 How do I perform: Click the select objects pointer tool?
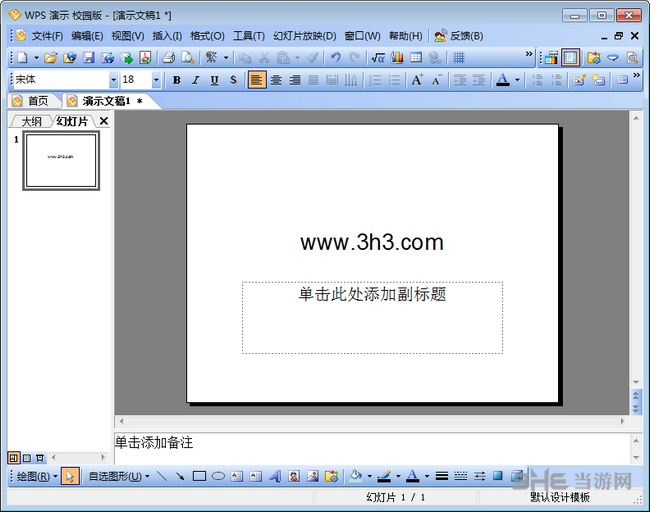[x=70, y=476]
